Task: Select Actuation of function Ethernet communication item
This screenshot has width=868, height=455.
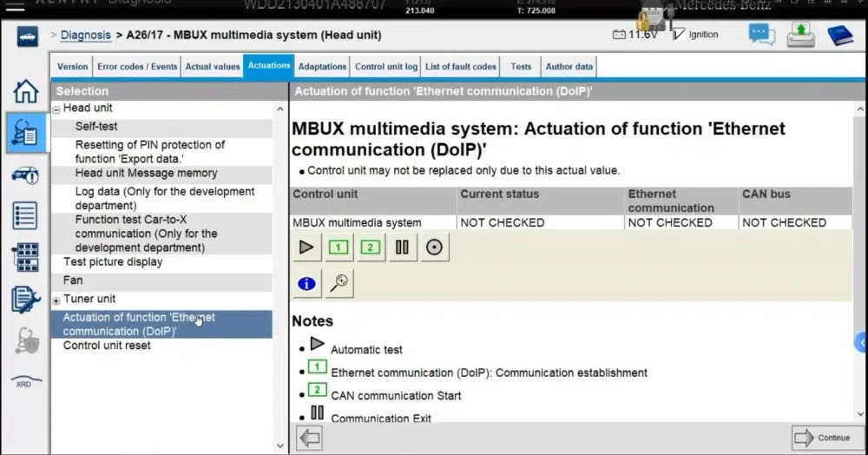Action: point(161,325)
